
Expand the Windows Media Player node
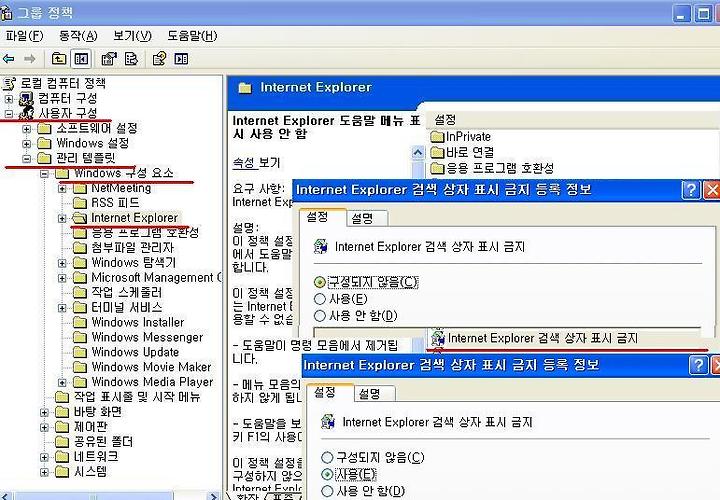coord(62,382)
